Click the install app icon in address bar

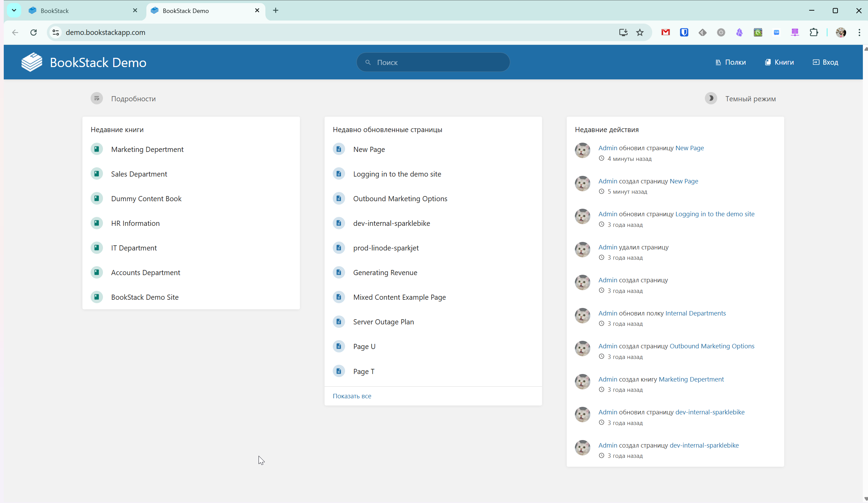[623, 33]
